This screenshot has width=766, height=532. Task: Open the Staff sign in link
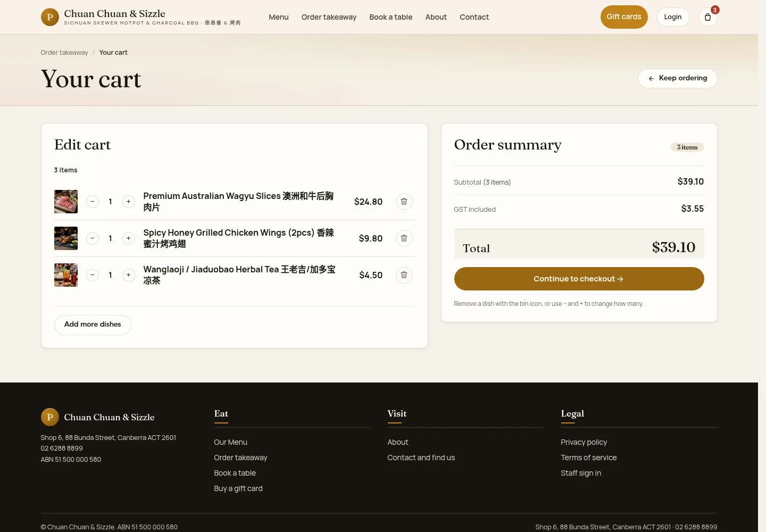coord(581,473)
